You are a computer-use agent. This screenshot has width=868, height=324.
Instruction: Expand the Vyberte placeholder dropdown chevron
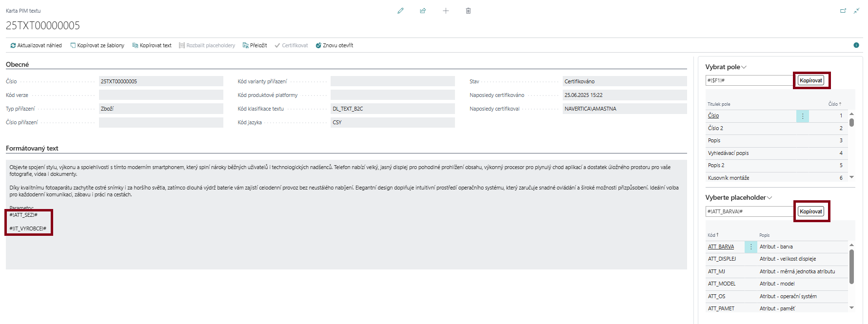[770, 198]
